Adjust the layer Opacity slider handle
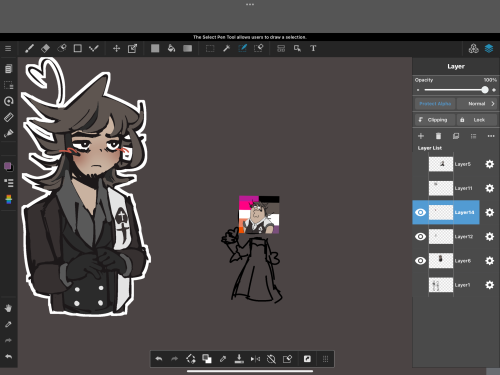500x375 pixels. (x=485, y=90)
